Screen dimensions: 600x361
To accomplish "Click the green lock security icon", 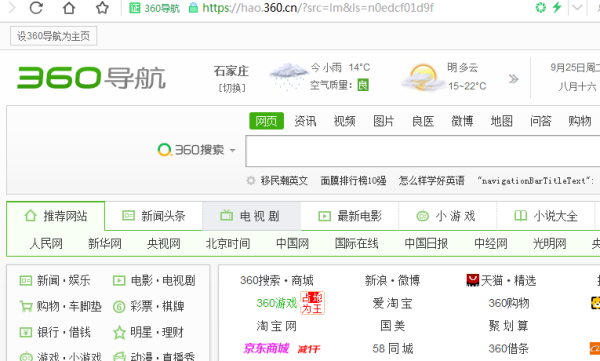I will (x=193, y=8).
